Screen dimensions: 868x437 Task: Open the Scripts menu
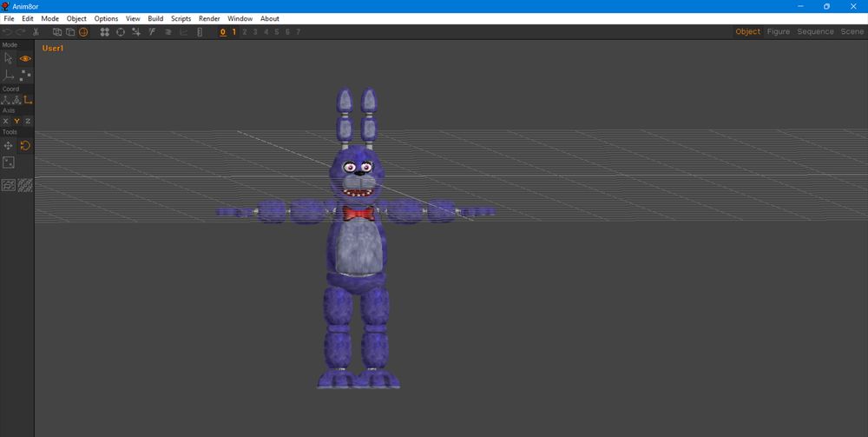tap(181, 18)
